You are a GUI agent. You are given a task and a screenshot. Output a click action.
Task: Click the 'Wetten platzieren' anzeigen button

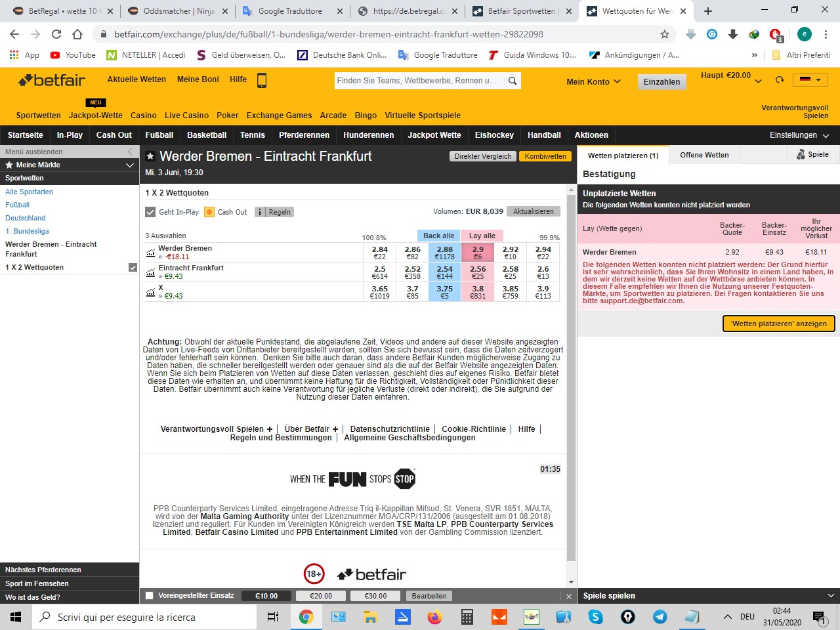tap(779, 324)
